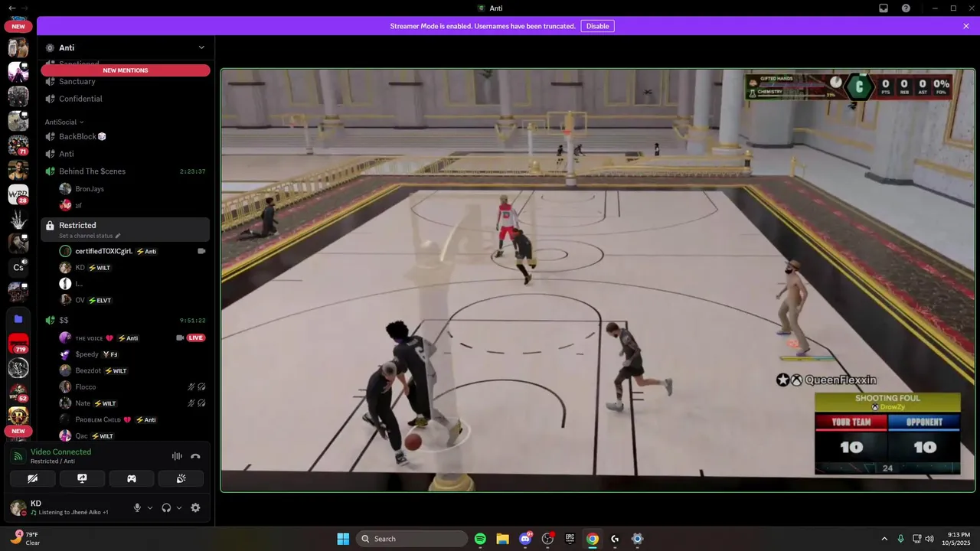Start an activity with the gamepad icon
This screenshot has height=551, width=980.
click(132, 478)
